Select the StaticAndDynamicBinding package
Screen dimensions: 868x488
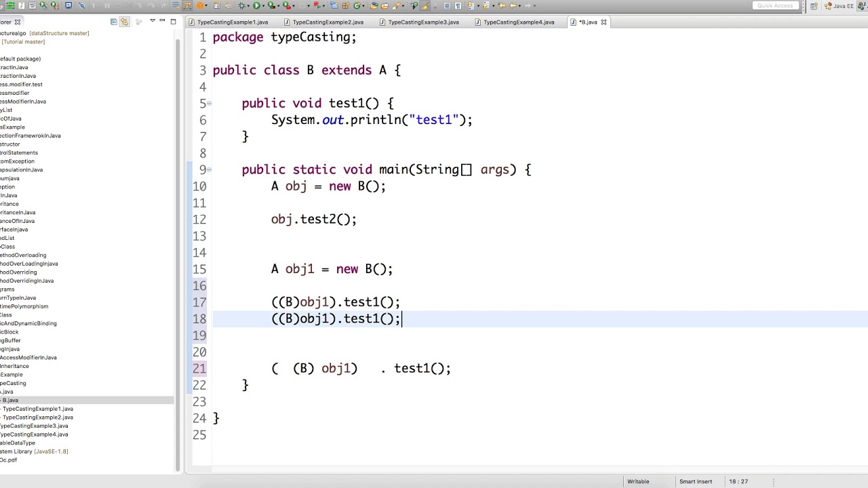pyautogui.click(x=28, y=323)
